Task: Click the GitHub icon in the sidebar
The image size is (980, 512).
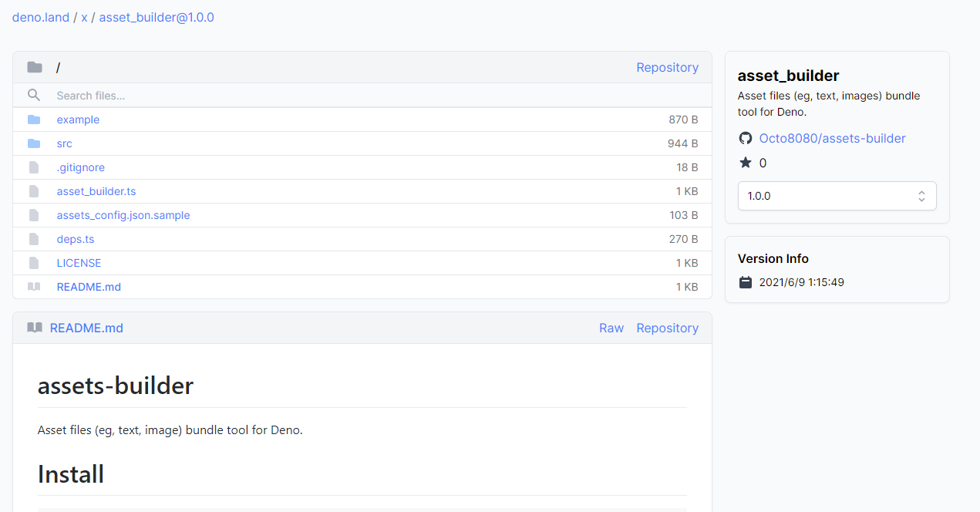Action: click(x=745, y=139)
